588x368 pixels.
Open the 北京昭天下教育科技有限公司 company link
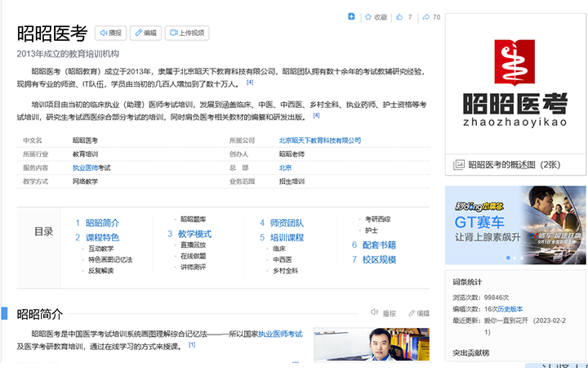(320, 141)
